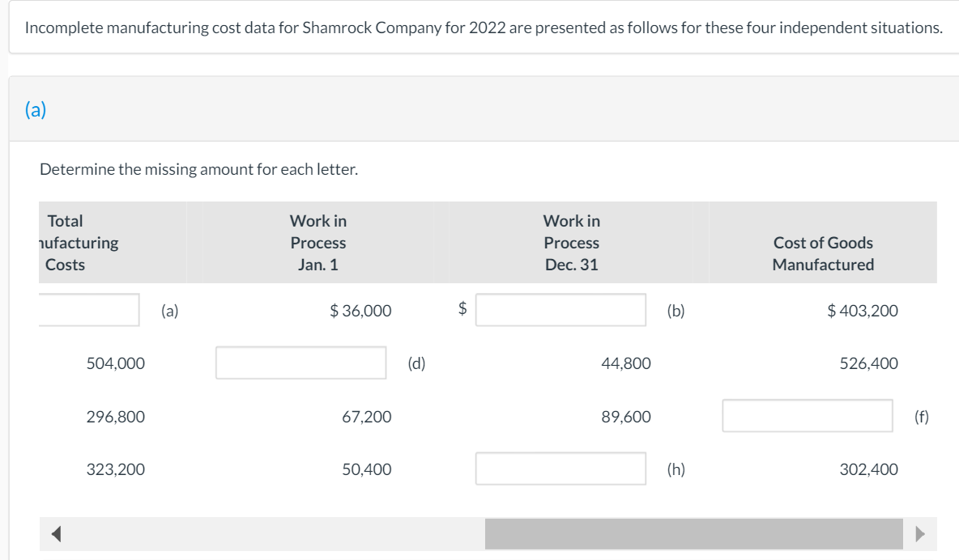
Task: Click the $36,000 Work in Process value
Action: [x=360, y=311]
